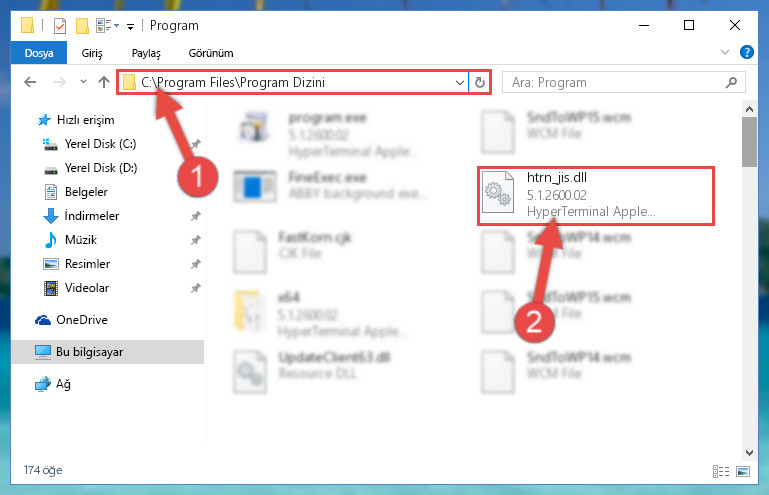Image resolution: width=769 pixels, height=495 pixels.
Task: Click the search magnifier icon
Action: (x=731, y=82)
